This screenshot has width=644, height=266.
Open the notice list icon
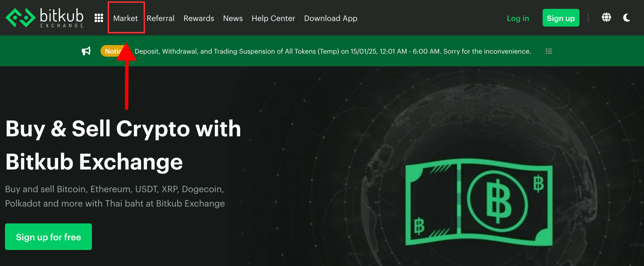(x=549, y=51)
